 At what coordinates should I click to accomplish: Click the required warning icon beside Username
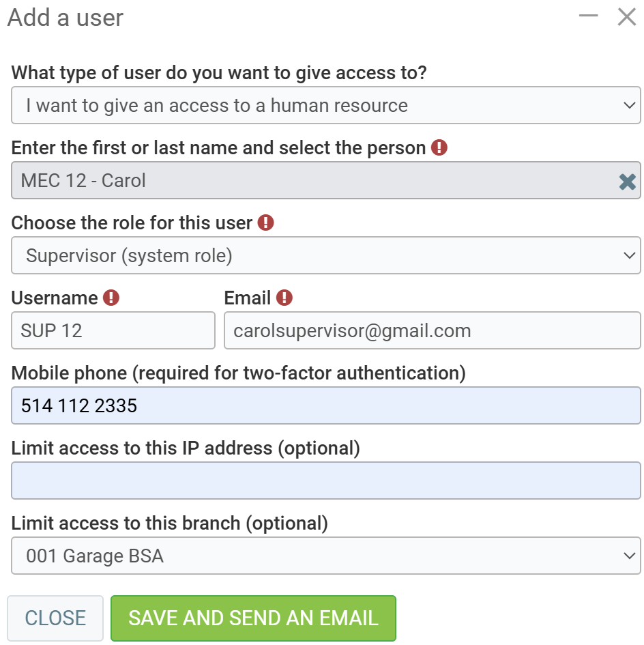111,298
